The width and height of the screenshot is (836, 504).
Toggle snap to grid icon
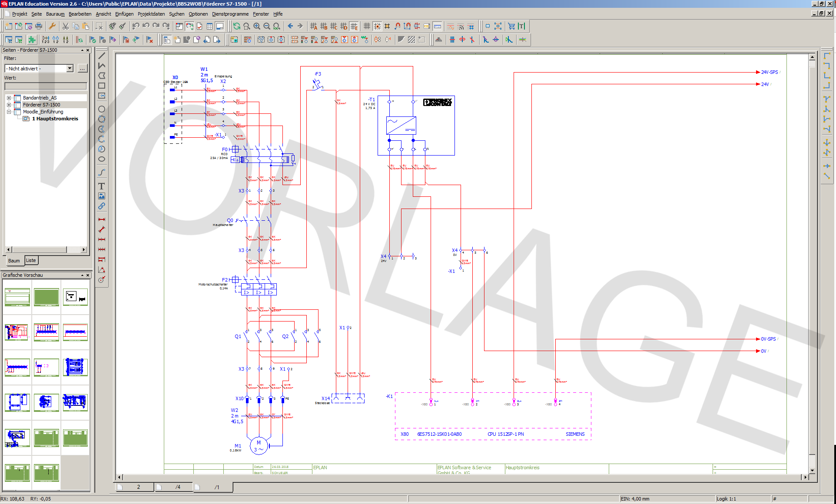[x=377, y=26]
